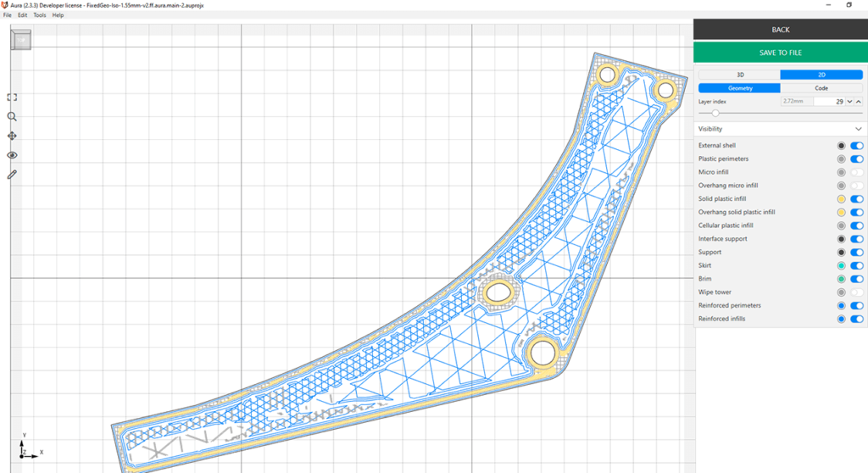Select the zoom magnifier tool
This screenshot has height=473, width=868.
pos(12,117)
